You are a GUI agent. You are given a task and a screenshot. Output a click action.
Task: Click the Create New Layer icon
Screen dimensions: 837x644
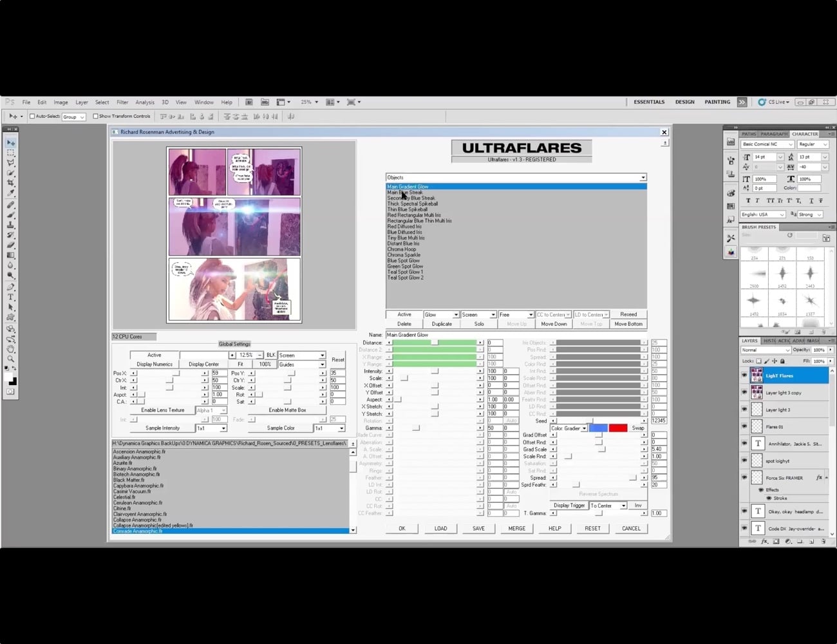[812, 542]
